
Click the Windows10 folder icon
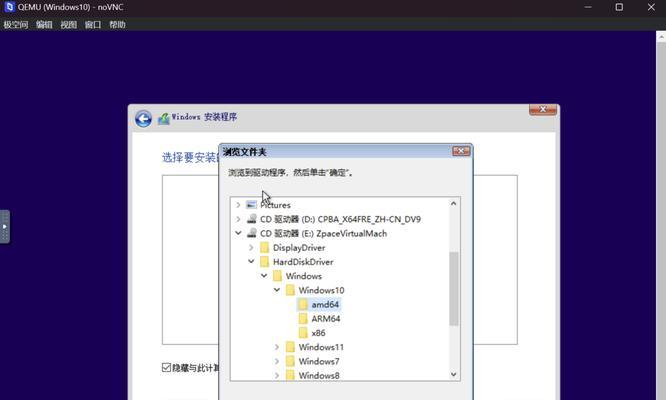click(290, 290)
